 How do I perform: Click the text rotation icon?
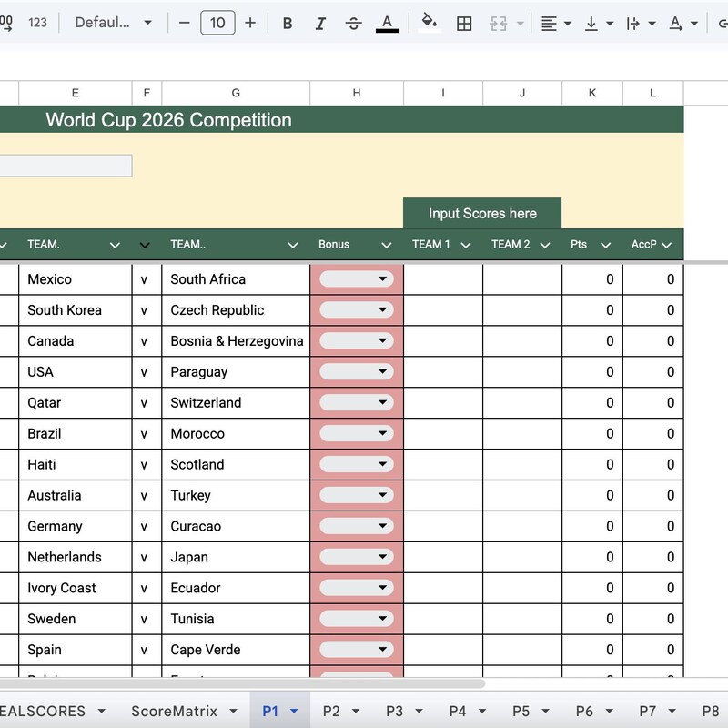(x=675, y=23)
